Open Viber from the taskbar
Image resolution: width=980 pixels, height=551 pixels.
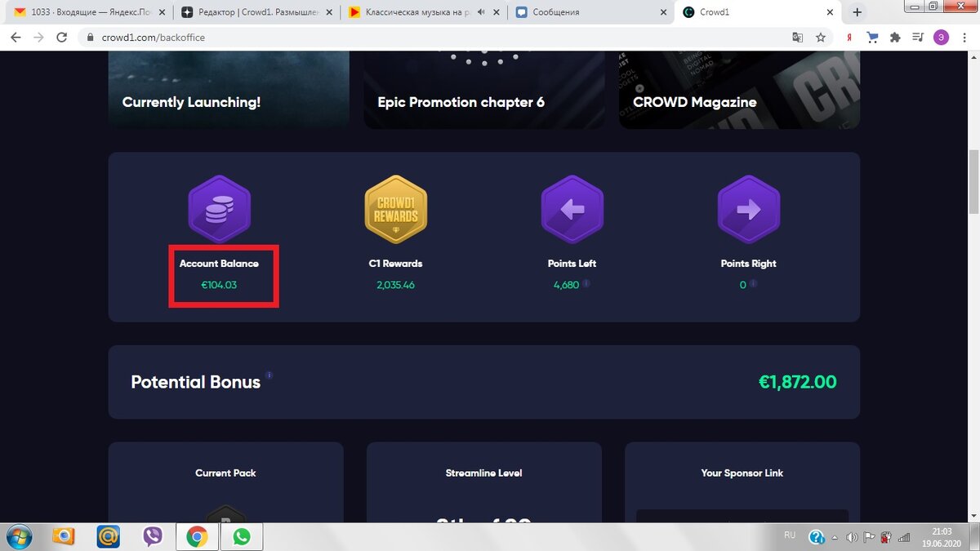click(x=153, y=536)
